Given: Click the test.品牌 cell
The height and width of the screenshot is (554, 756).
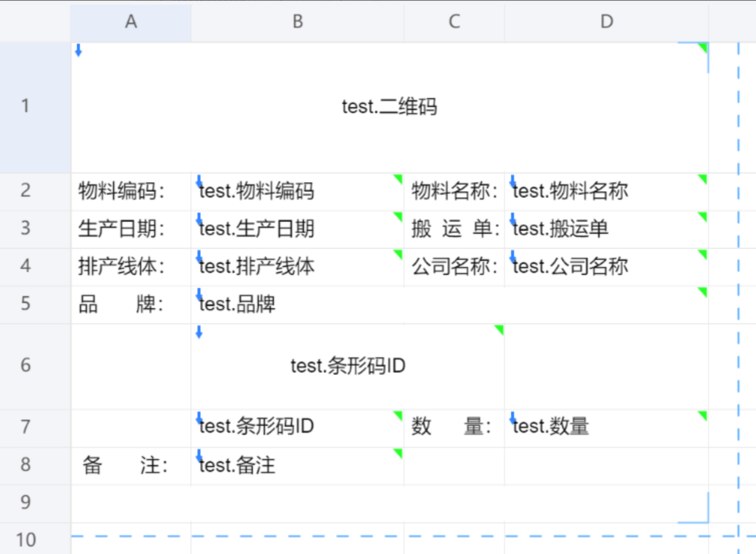Looking at the screenshot, I should [449, 305].
